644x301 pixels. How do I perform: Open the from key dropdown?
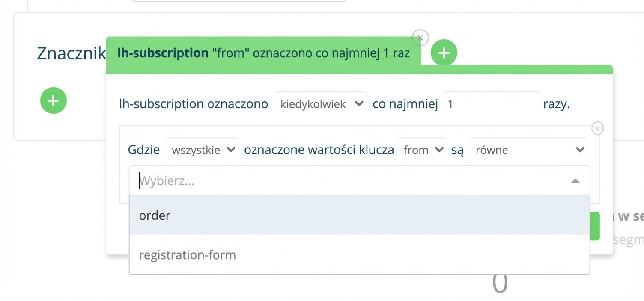tap(422, 150)
